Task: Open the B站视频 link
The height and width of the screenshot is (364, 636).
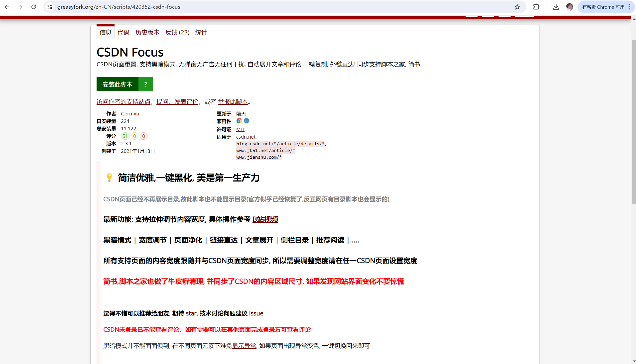Action: point(265,219)
